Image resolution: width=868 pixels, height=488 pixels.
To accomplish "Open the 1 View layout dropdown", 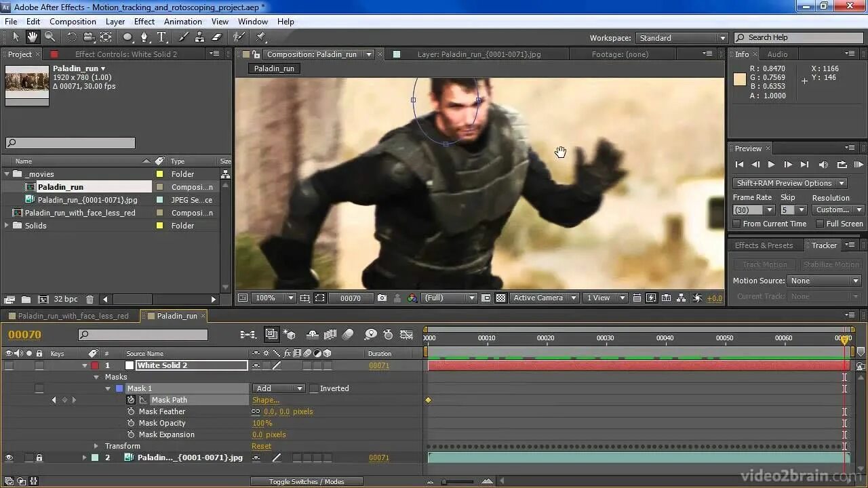I will (x=604, y=298).
